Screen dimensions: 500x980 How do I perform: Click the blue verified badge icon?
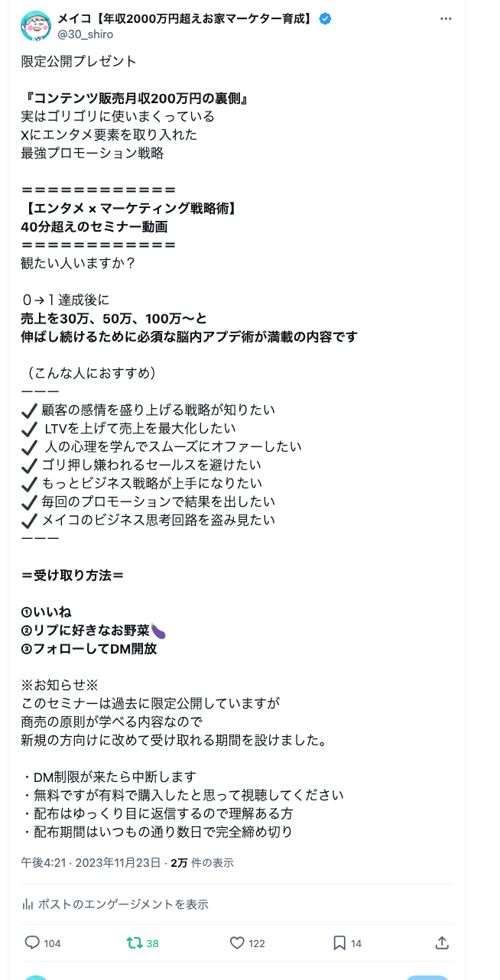(x=325, y=19)
